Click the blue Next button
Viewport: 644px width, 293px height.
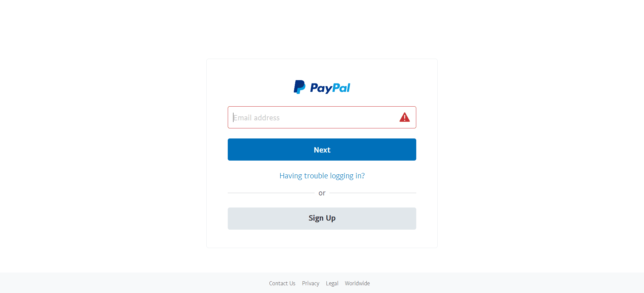pos(322,150)
